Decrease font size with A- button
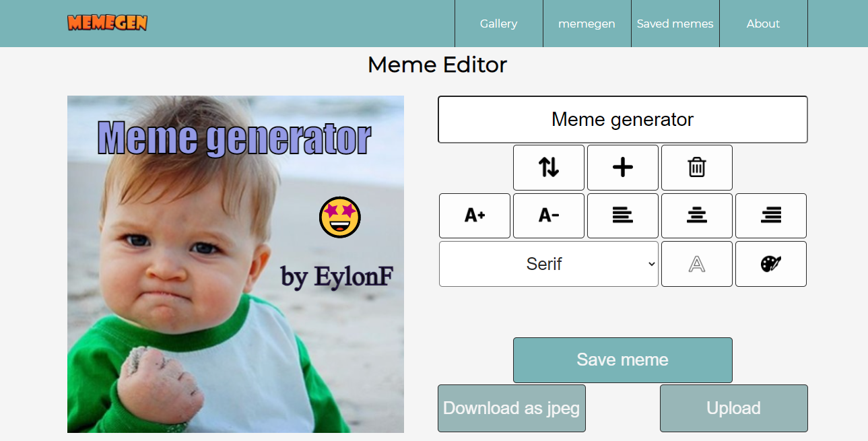868x441 pixels. coord(549,215)
